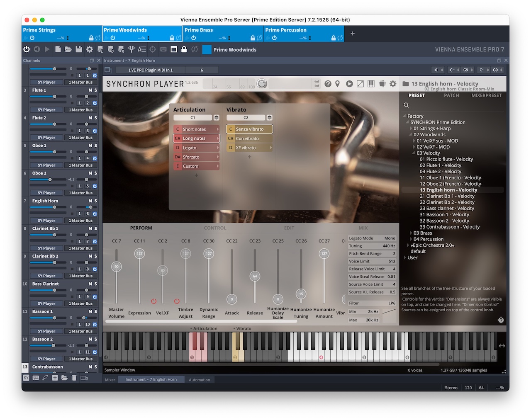This screenshot has width=531, height=420.
Task: Select the Sforzato articulation
Action: tap(197, 157)
